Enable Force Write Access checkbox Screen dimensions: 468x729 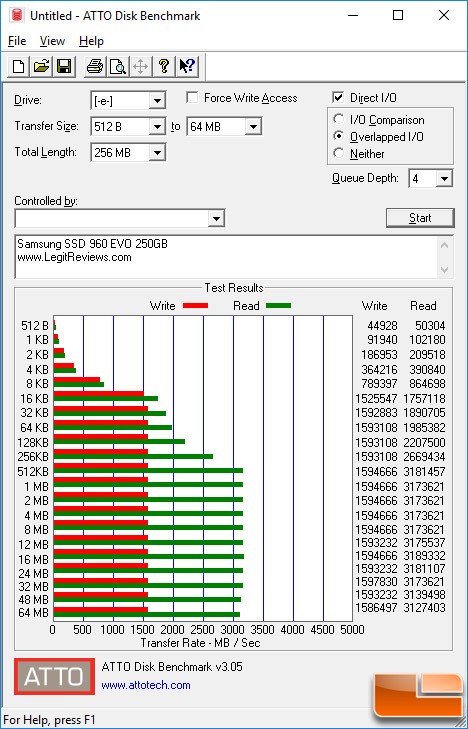coord(192,98)
